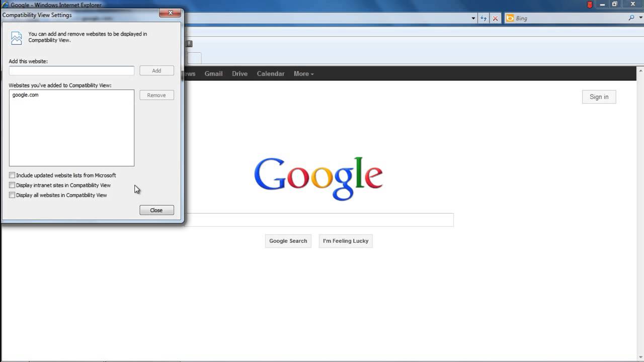Click the red Stop loading icon
Image resolution: width=644 pixels, height=362 pixels.
point(495,18)
